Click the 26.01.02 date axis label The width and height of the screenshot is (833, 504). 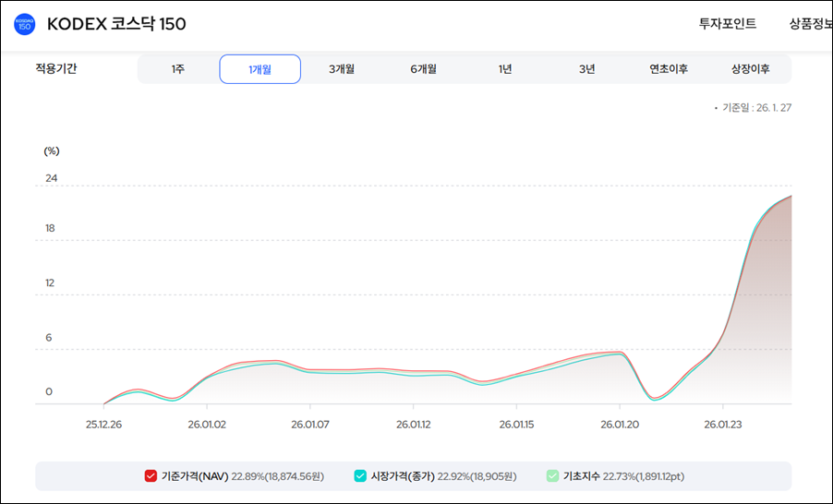[207, 425]
